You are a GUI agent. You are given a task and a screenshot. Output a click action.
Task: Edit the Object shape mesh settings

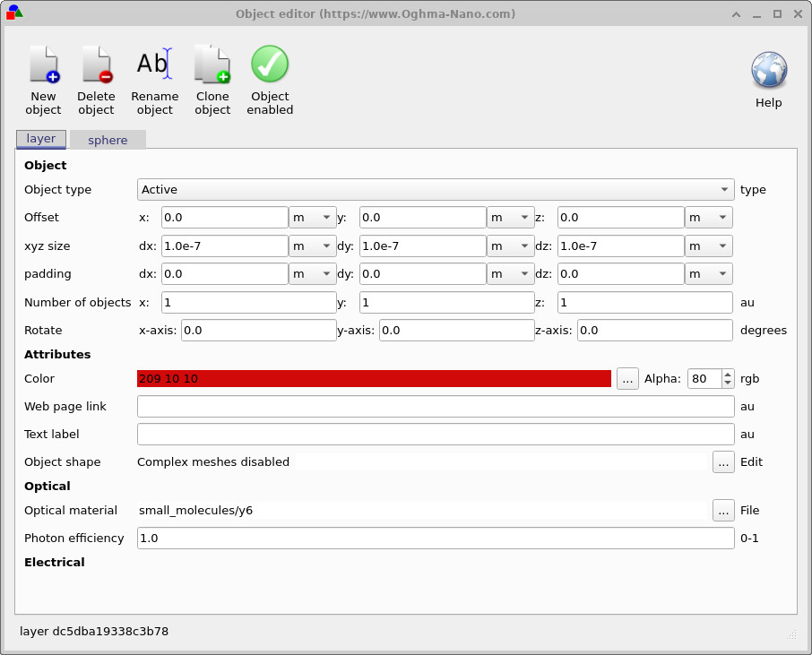723,461
